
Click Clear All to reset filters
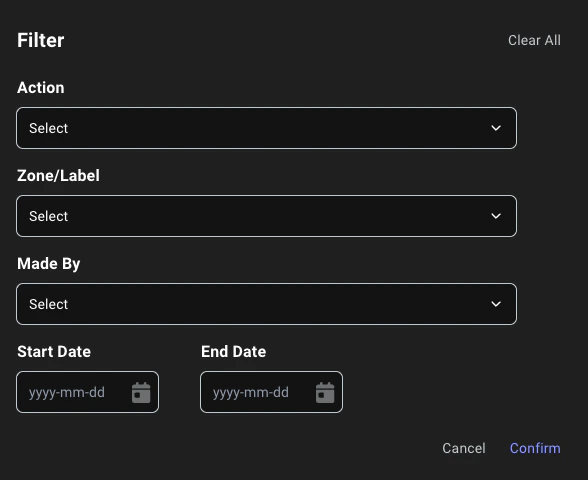[534, 40]
